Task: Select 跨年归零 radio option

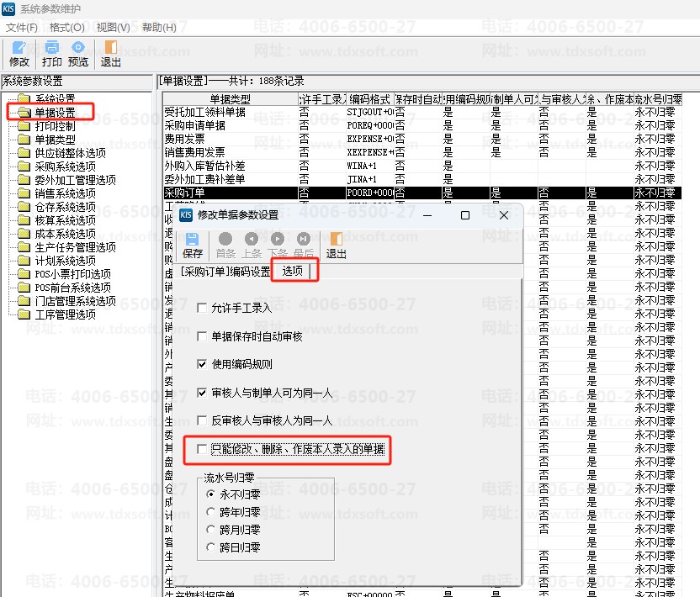Action: tap(211, 511)
